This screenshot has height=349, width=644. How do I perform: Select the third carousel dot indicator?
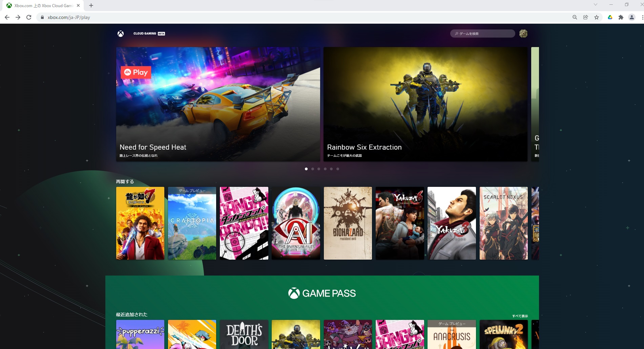click(319, 169)
